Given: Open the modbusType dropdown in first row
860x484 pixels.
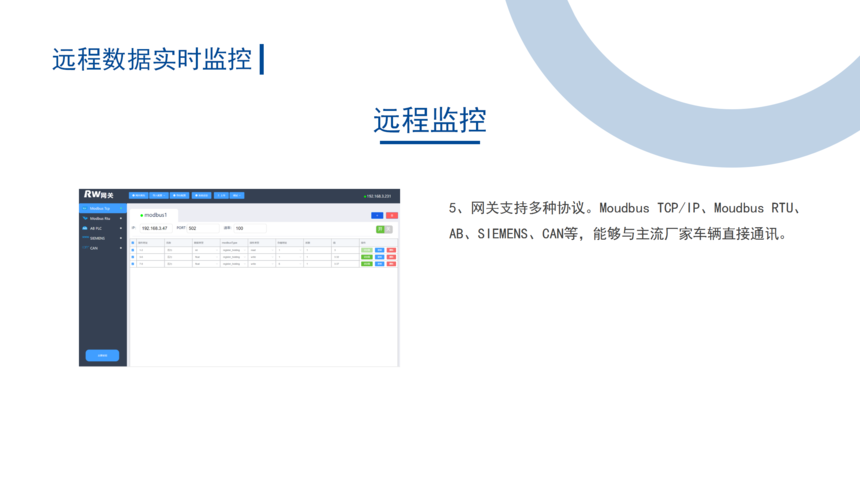Looking at the screenshot, I should click(x=233, y=249).
